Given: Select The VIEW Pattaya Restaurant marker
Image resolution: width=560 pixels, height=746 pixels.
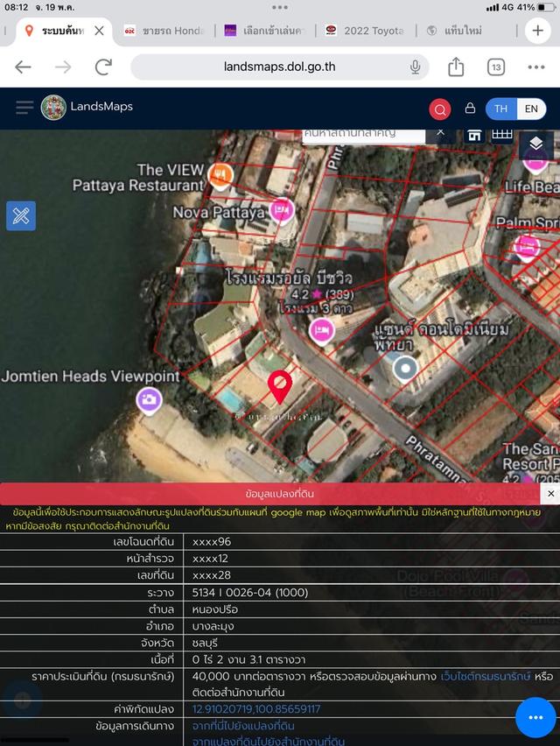Looking at the screenshot, I should [x=220, y=176].
